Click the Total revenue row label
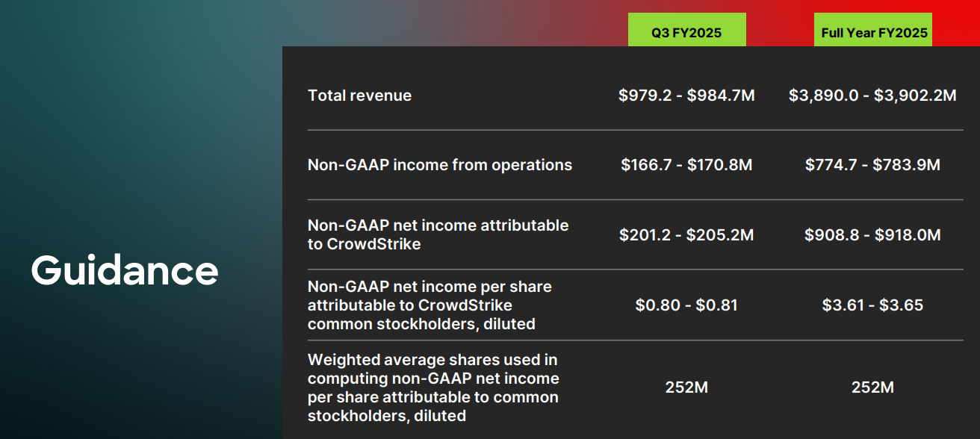Image resolution: width=980 pixels, height=439 pixels. point(359,96)
